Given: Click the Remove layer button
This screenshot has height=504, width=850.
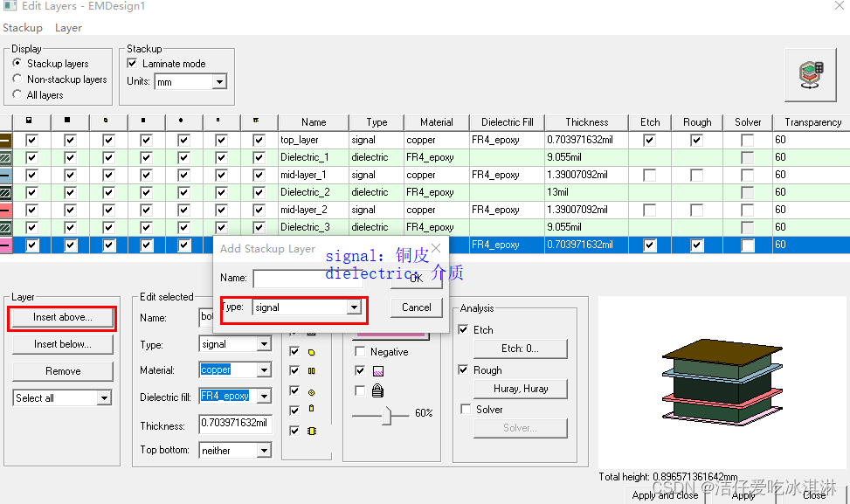Looking at the screenshot, I should [x=62, y=371].
